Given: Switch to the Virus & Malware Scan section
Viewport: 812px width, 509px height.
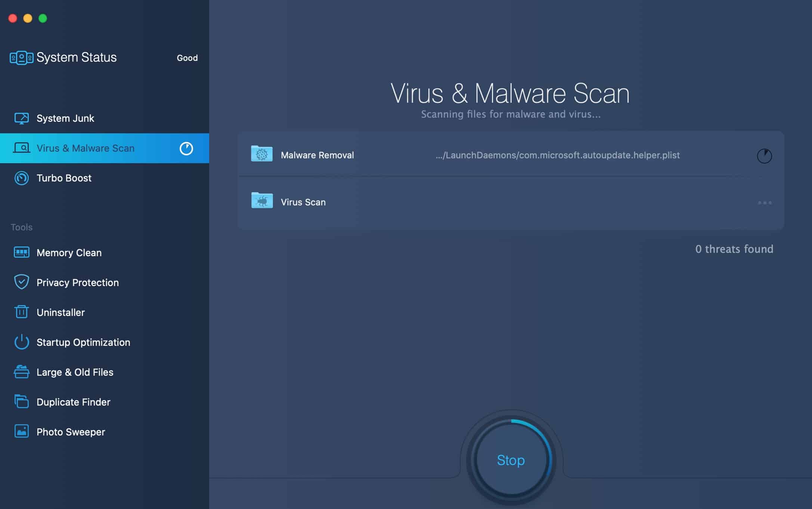Looking at the screenshot, I should click(x=85, y=148).
